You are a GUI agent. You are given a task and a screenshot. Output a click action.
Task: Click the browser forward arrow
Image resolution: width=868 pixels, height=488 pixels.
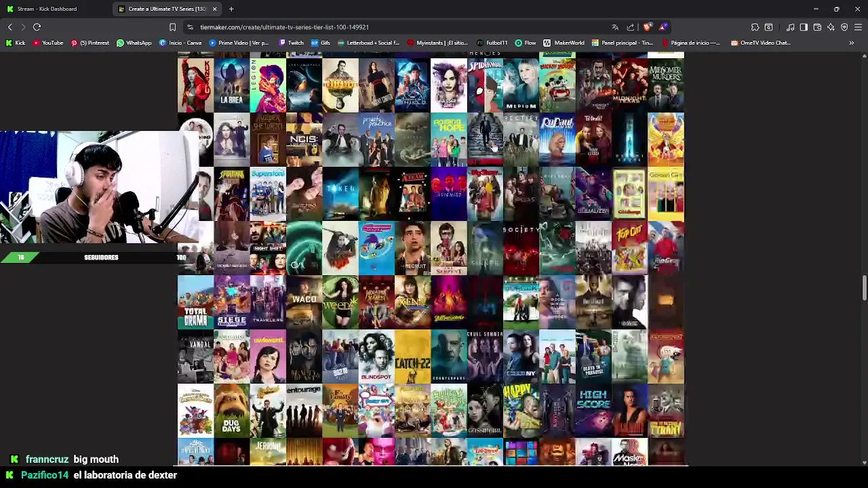pyautogui.click(x=23, y=27)
